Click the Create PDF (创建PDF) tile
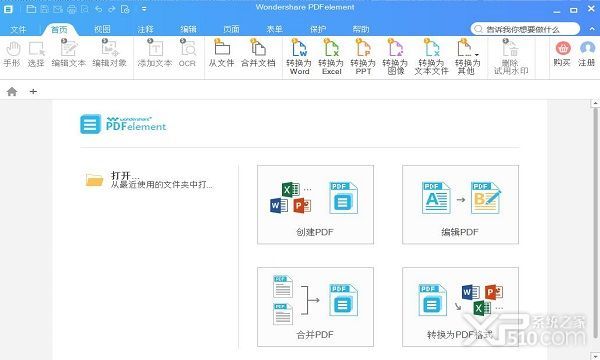This screenshot has width=600, height=360. coord(315,205)
